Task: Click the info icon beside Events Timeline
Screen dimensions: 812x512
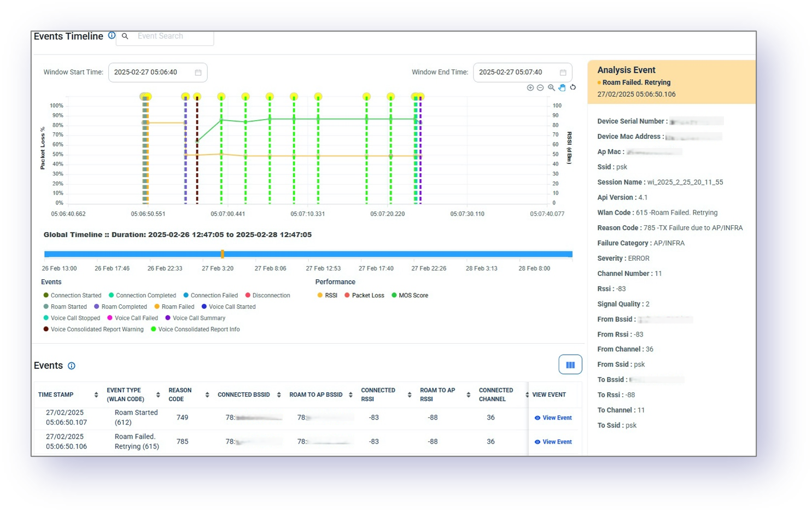Action: coord(112,36)
